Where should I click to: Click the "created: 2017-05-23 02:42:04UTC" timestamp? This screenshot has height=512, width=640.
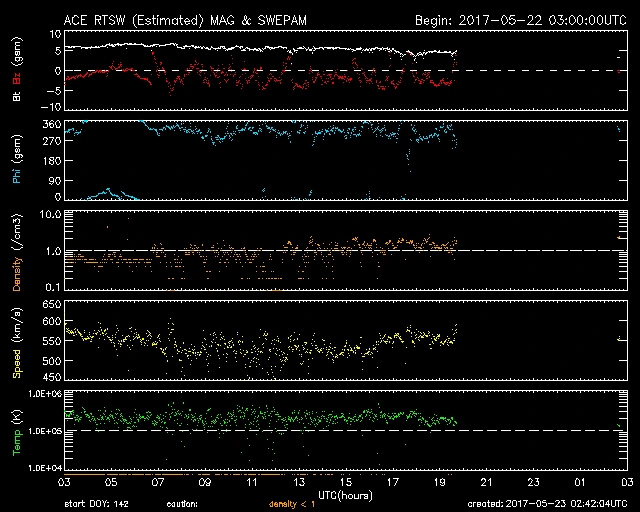pos(547,504)
